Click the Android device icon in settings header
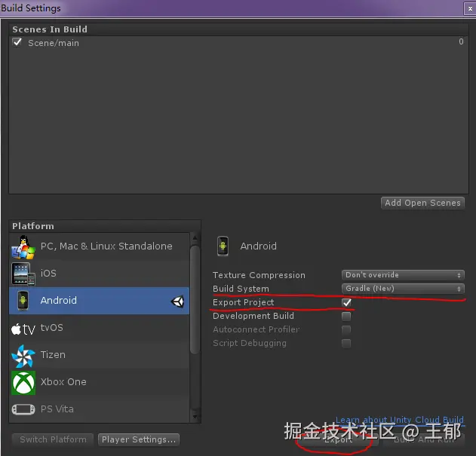This screenshot has height=456, width=476. pos(223,246)
